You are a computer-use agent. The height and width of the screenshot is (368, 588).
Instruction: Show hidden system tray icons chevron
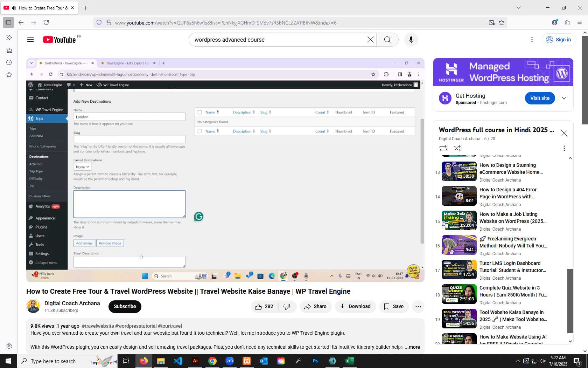point(517,361)
